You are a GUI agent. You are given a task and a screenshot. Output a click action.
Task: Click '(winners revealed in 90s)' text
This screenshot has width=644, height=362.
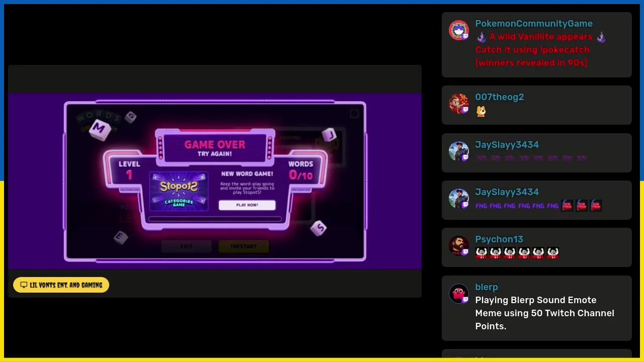(x=531, y=63)
